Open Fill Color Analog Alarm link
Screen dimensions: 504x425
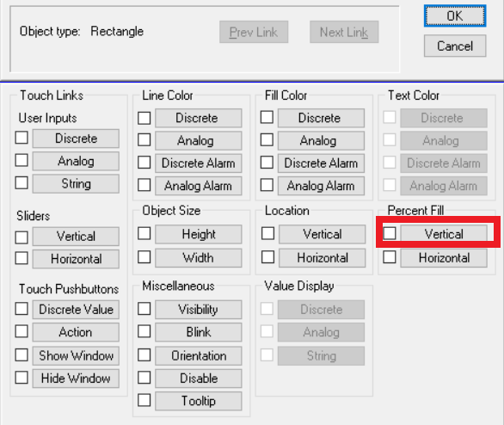coord(321,186)
